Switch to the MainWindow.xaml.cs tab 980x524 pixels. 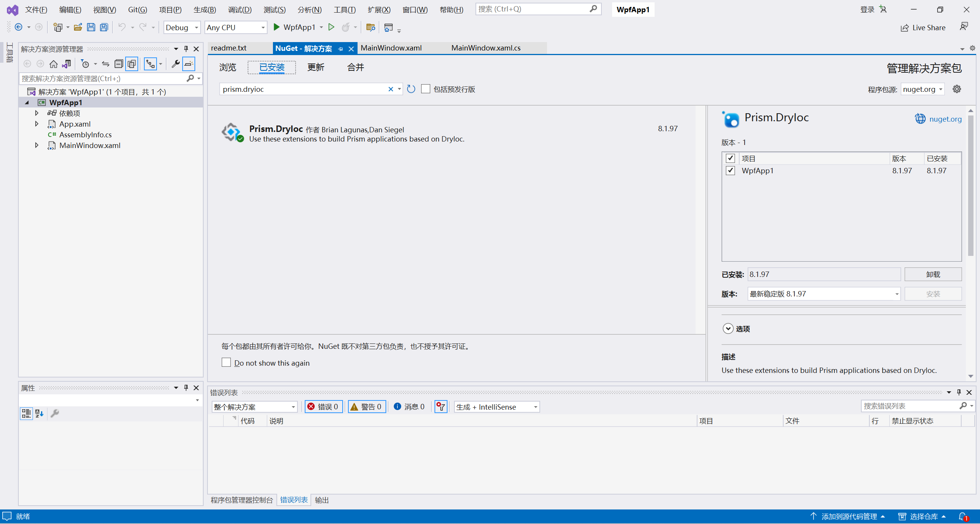485,48
